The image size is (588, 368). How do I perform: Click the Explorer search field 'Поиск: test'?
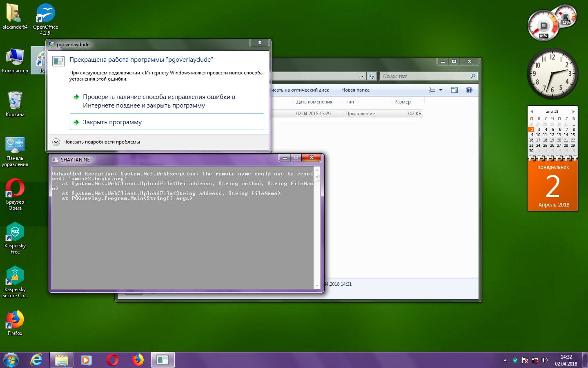425,76
